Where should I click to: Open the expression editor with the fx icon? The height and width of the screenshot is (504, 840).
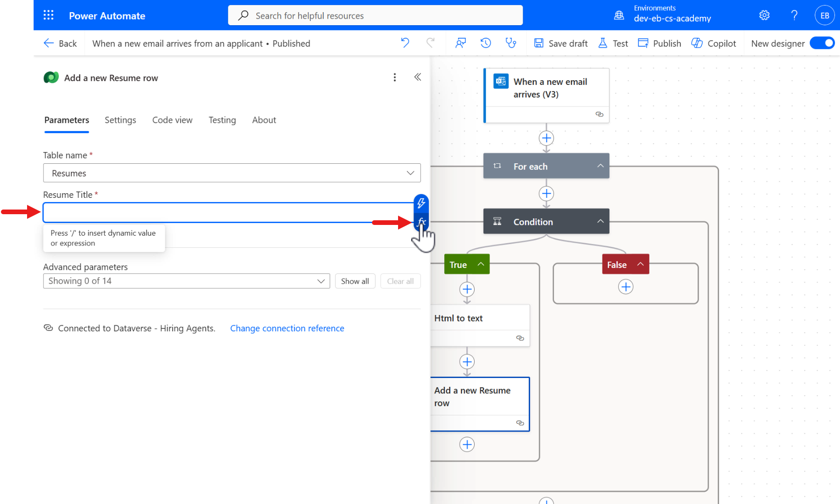[421, 222]
